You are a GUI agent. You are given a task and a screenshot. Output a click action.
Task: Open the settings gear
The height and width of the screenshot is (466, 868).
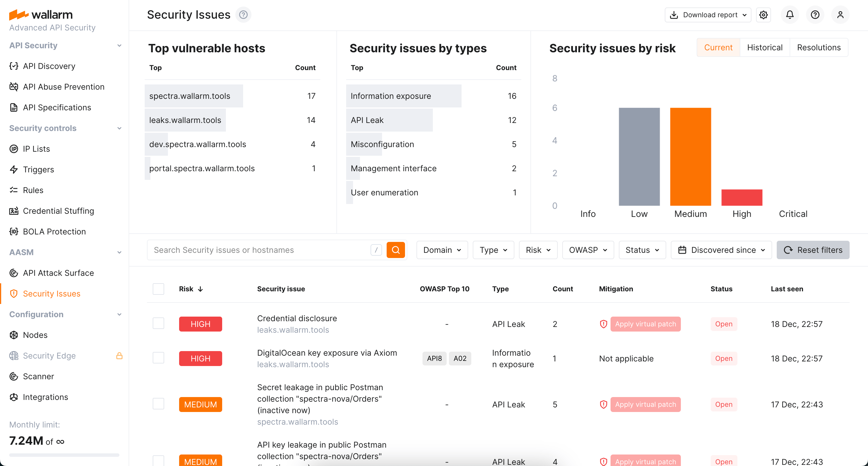pyautogui.click(x=764, y=14)
